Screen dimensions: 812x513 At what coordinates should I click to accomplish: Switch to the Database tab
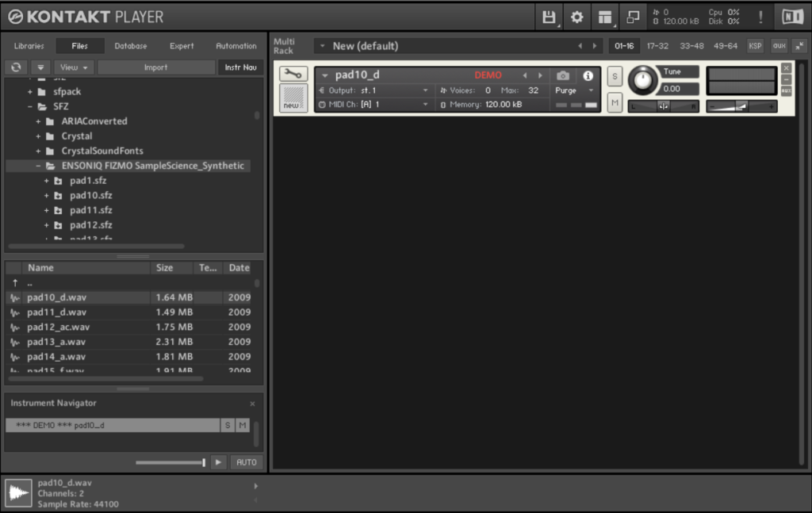pos(131,46)
